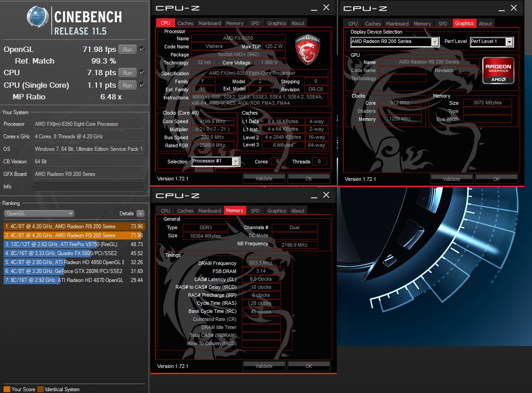Open the Perf Level dropdown
Viewport: 532px width, 393px height.
click(x=492, y=42)
